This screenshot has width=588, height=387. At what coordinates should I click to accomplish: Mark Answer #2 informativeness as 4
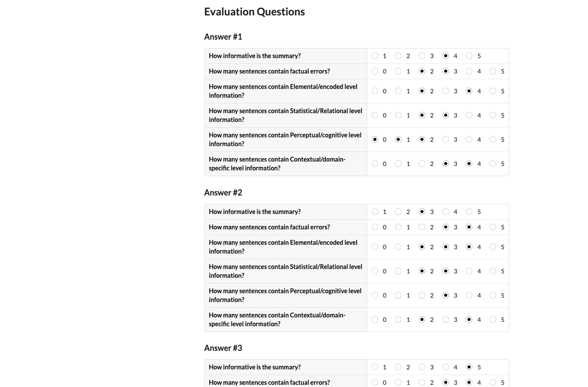pyautogui.click(x=446, y=212)
